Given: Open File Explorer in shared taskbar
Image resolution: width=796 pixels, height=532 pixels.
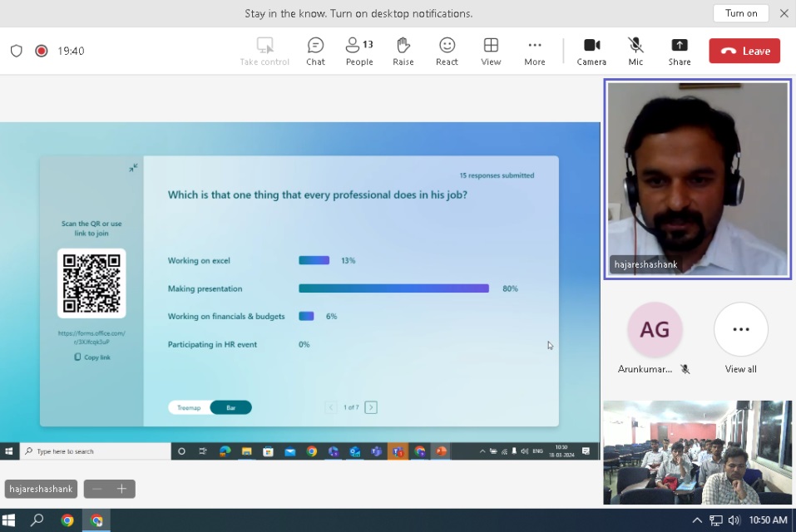Looking at the screenshot, I should click(x=247, y=451).
